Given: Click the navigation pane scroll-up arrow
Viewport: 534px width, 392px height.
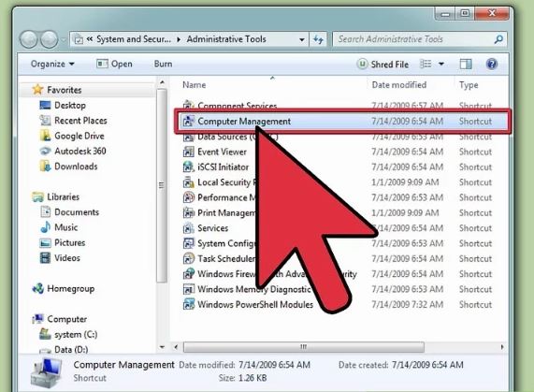Looking at the screenshot, I should [162, 82].
